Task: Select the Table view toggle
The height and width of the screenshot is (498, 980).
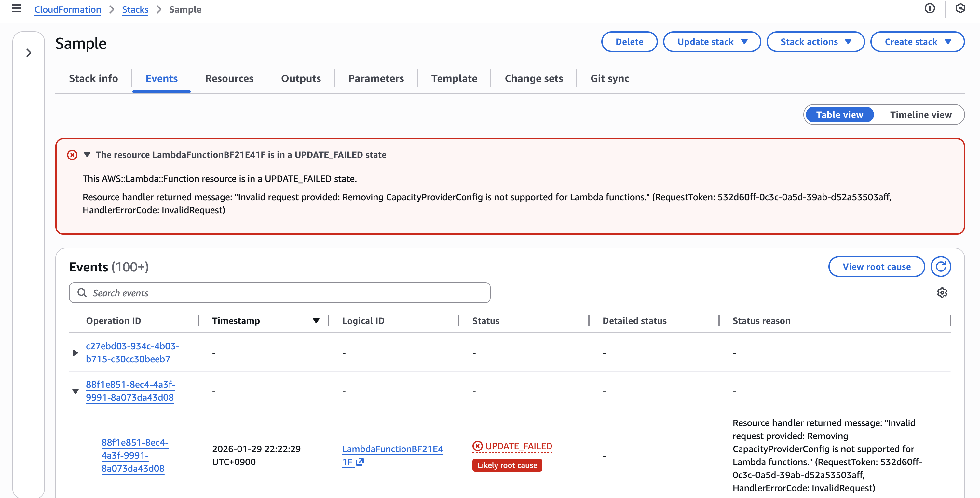Action: click(839, 115)
